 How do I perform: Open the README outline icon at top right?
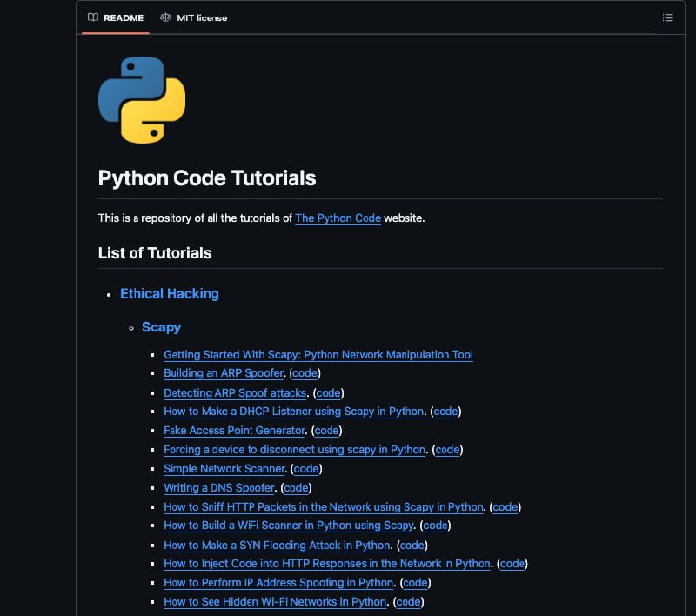667,17
